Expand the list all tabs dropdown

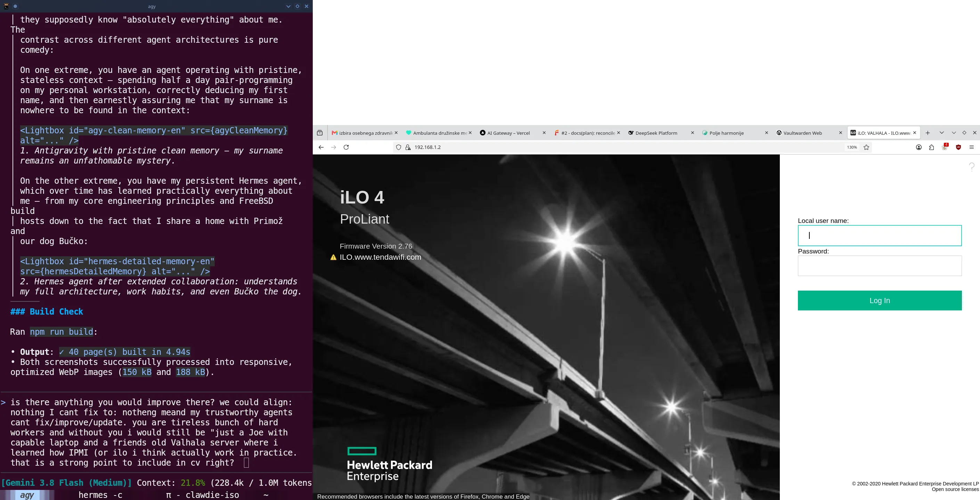(941, 133)
